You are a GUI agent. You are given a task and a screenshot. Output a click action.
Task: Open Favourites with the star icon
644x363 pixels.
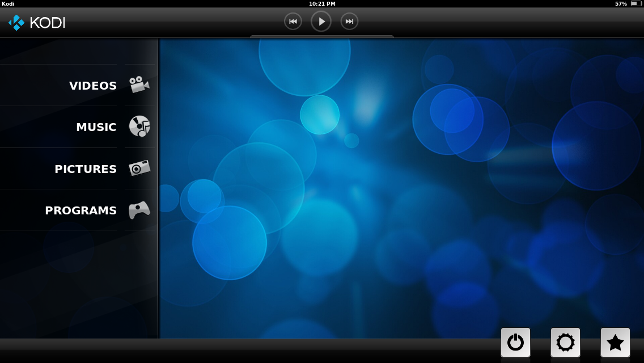(x=615, y=342)
